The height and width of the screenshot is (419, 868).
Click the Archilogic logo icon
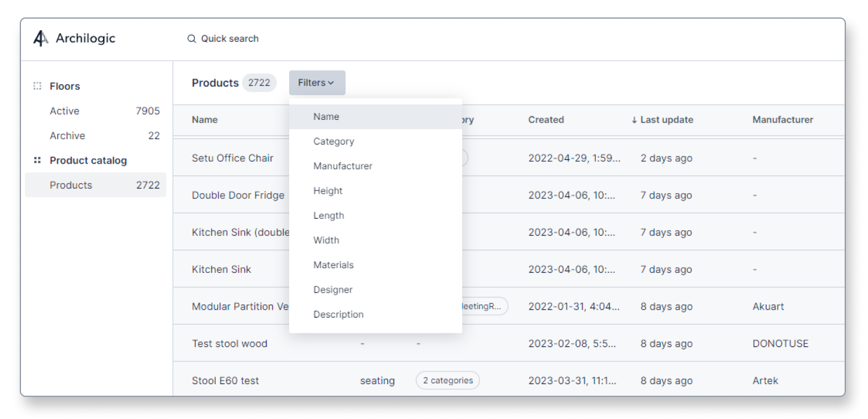point(40,38)
